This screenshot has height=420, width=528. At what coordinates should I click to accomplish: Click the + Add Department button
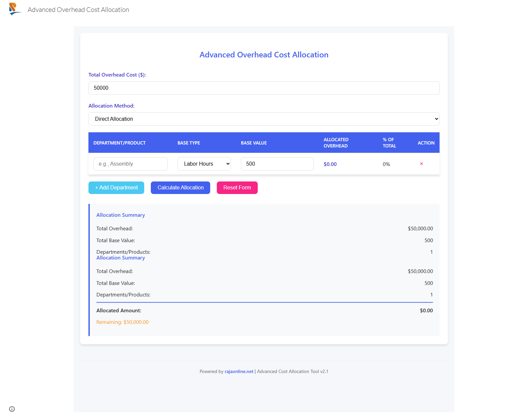(116, 188)
